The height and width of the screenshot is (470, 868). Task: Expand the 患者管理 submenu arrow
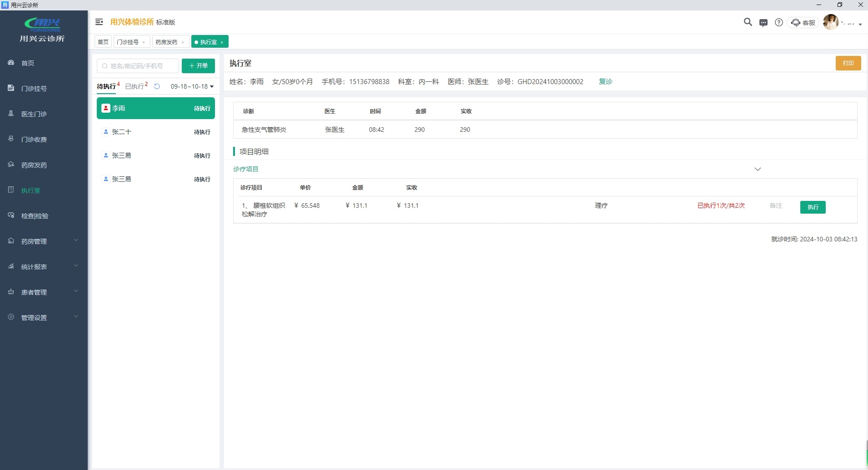76,291
